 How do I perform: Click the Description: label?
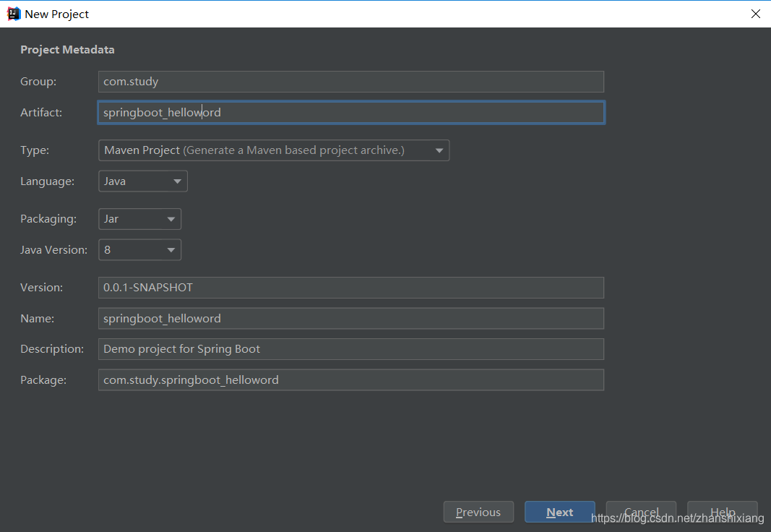(x=52, y=349)
